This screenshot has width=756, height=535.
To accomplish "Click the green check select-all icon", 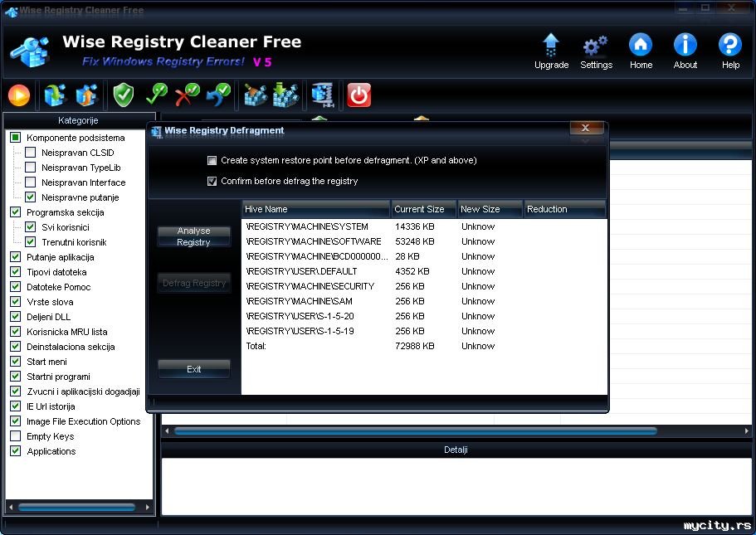I will point(157,95).
